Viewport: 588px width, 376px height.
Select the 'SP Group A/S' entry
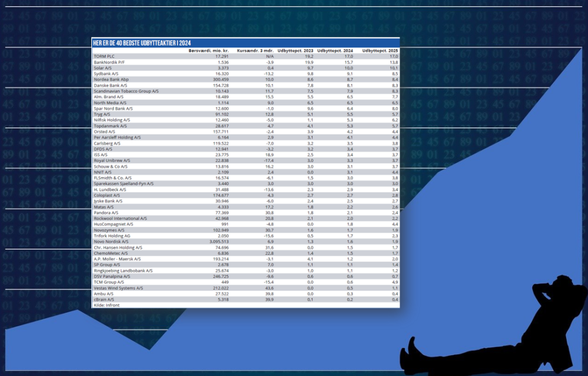pos(107,265)
